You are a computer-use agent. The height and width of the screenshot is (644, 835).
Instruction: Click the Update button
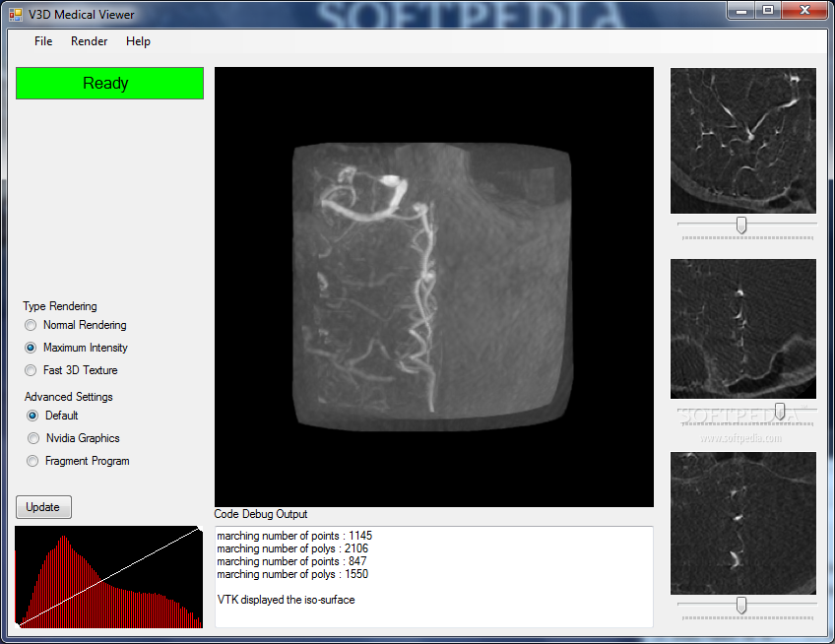(43, 507)
